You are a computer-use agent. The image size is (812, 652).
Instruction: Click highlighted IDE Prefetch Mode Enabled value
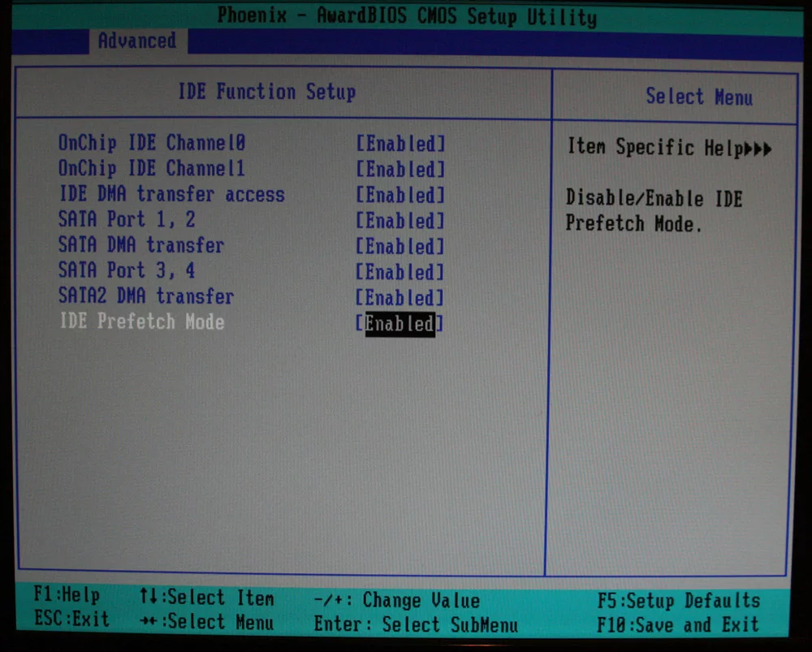tap(400, 324)
